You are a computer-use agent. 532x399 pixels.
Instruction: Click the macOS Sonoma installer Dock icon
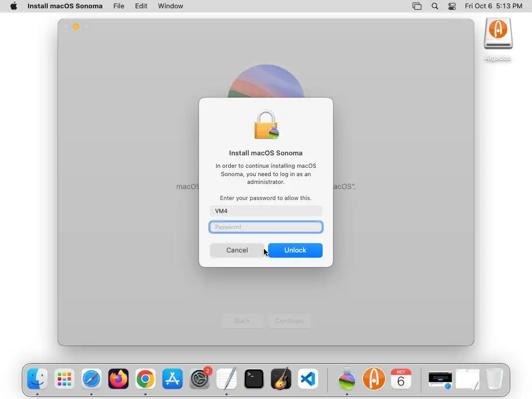point(347,379)
